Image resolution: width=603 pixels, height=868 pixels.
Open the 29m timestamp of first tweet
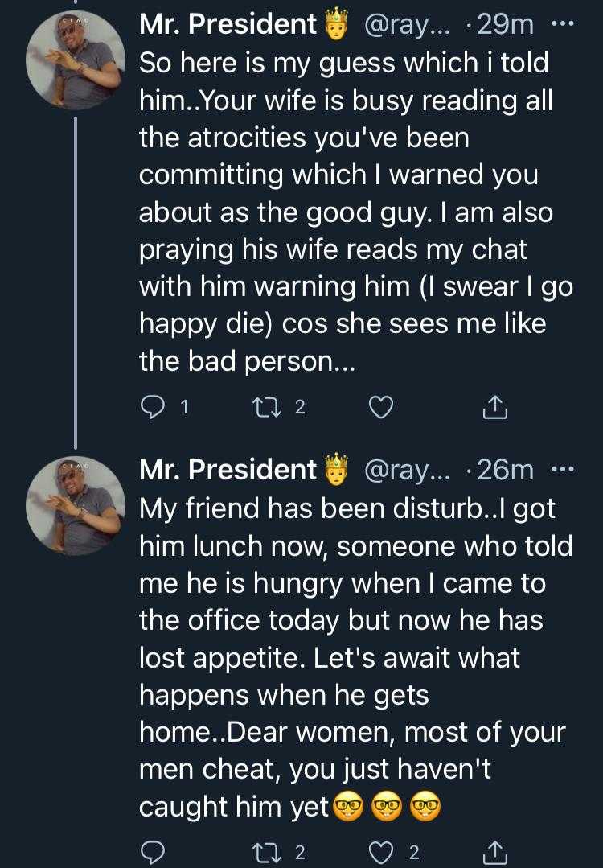click(503, 24)
